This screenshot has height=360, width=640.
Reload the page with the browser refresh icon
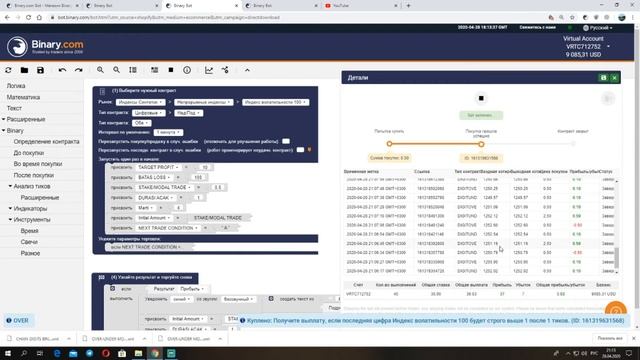click(x=28, y=18)
